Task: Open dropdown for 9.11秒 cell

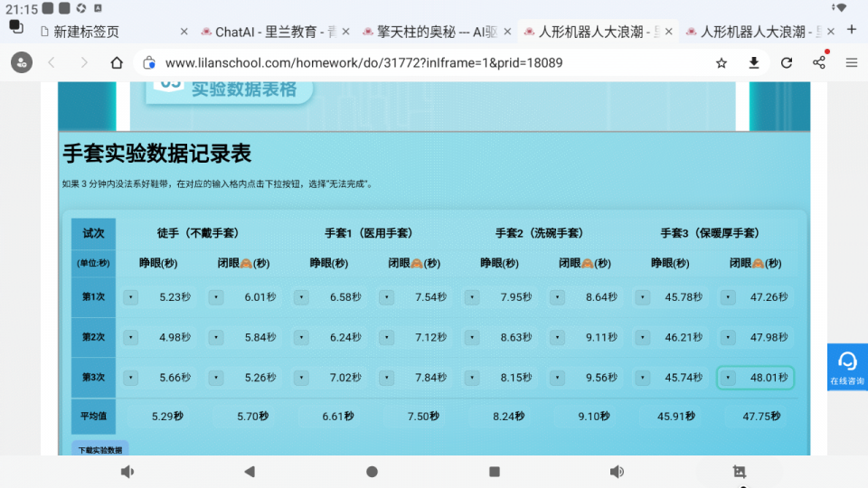Action: 557,337
